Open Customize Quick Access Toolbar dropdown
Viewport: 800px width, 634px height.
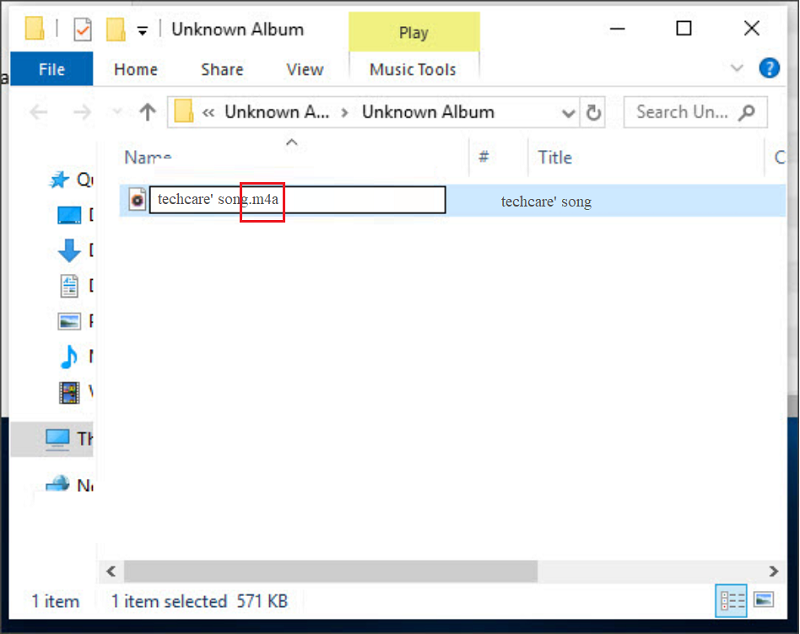pos(142,30)
